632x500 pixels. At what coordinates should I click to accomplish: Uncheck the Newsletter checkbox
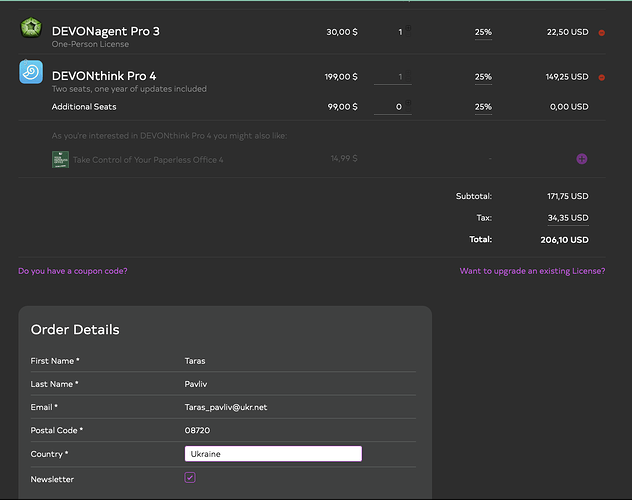click(x=190, y=478)
